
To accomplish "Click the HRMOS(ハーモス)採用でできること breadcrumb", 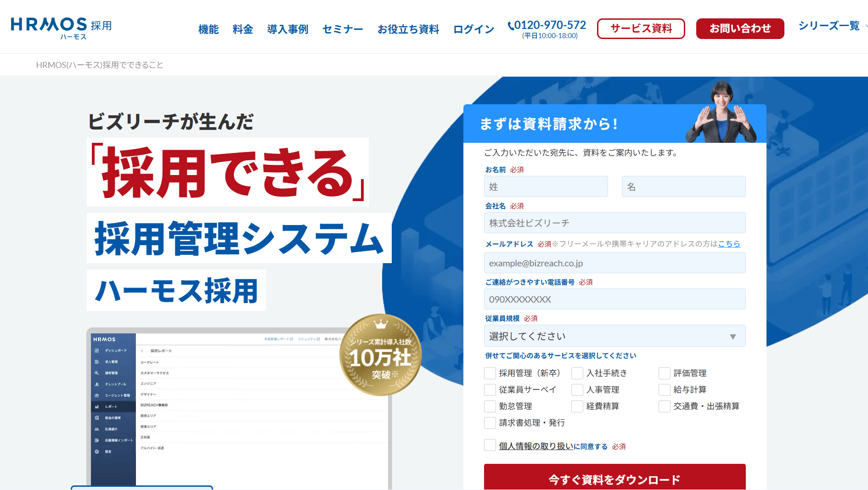I will [100, 65].
